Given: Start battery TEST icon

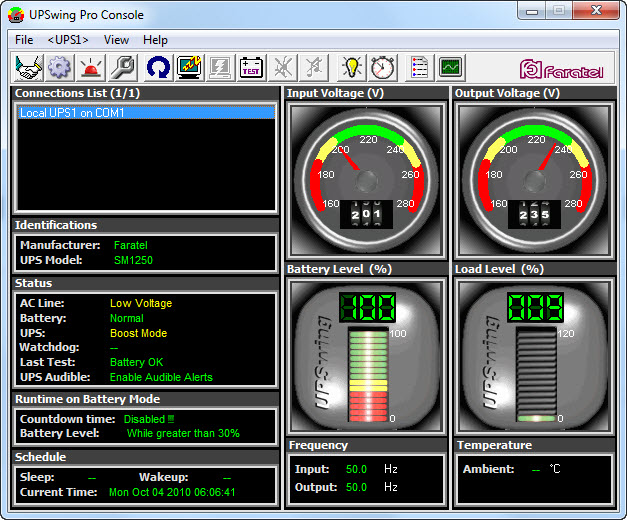Looking at the screenshot, I should tap(252, 67).
